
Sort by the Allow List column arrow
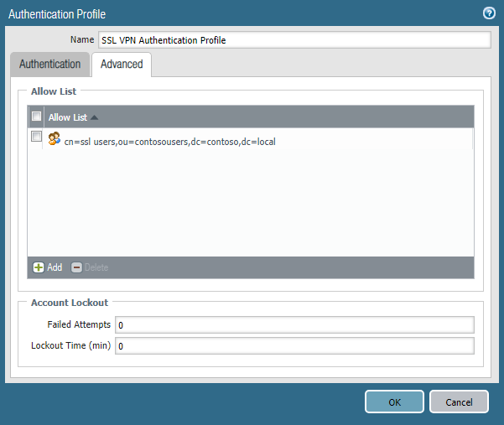94,117
